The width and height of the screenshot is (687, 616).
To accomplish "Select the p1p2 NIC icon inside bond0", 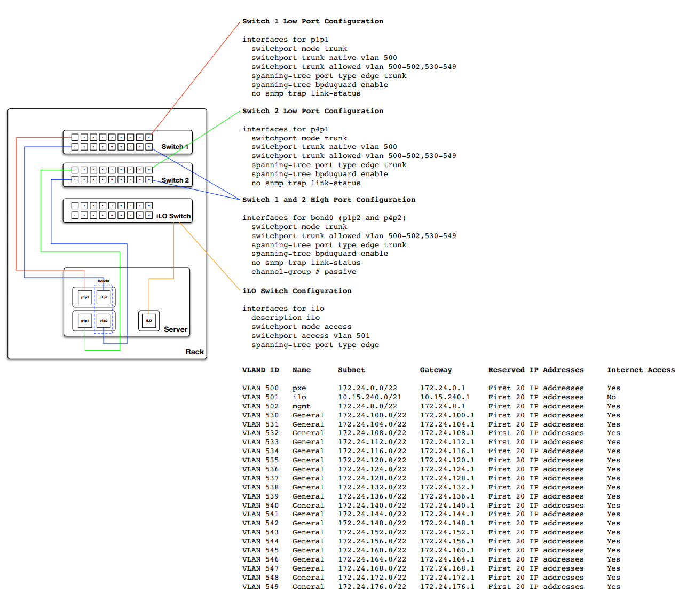I will (104, 297).
